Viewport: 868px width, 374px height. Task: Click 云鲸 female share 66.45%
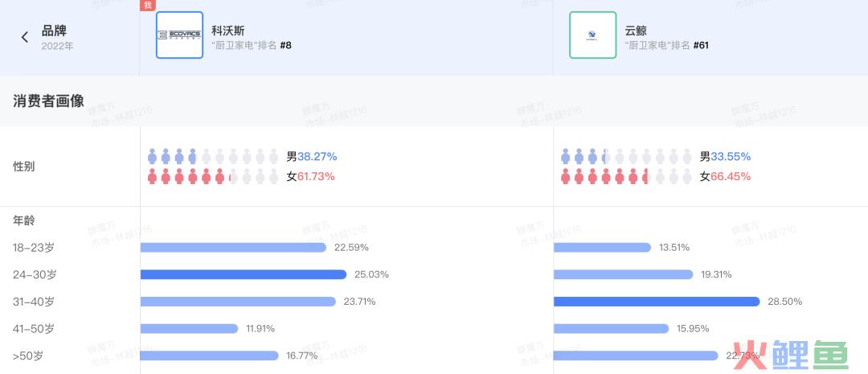coord(731,177)
